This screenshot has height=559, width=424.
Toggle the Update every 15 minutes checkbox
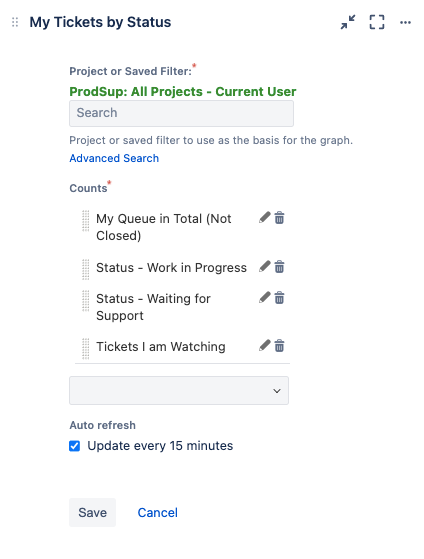75,446
